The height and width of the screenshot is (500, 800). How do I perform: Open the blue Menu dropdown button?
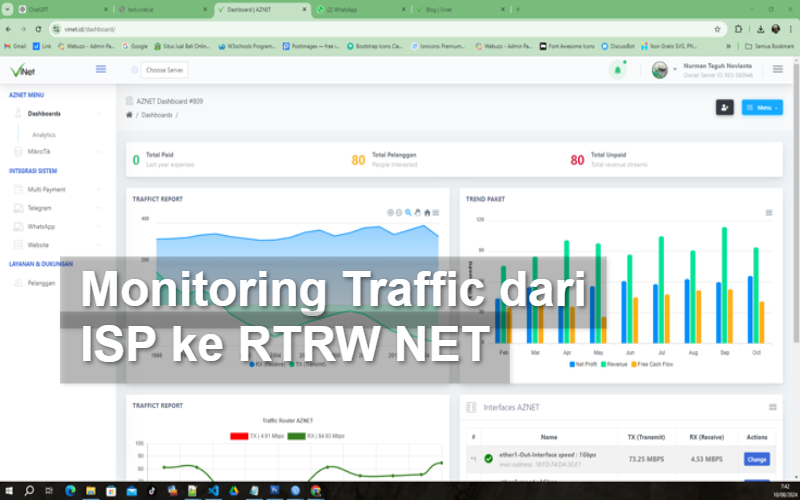tap(761, 107)
